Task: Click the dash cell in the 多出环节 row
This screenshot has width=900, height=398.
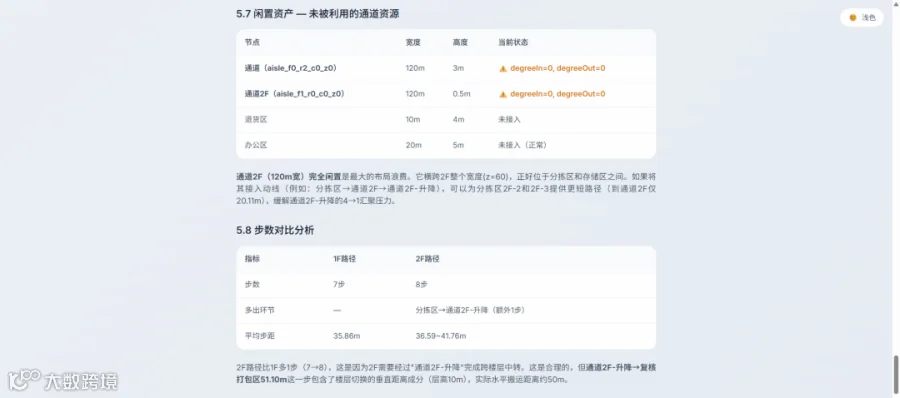Action: tap(338, 310)
